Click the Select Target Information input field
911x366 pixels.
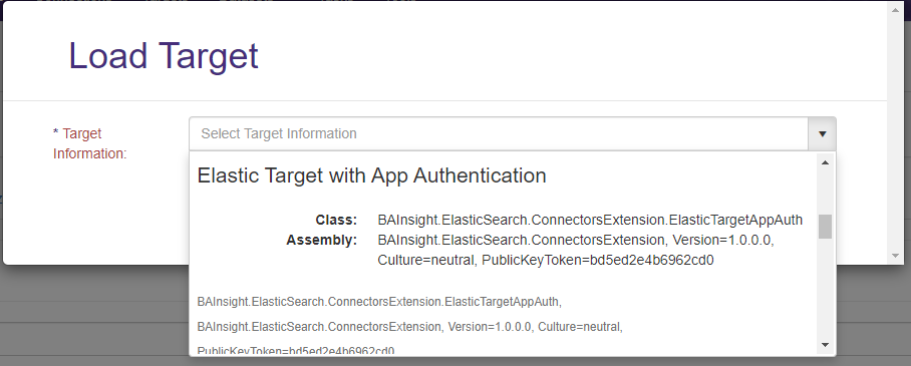tap(498, 134)
